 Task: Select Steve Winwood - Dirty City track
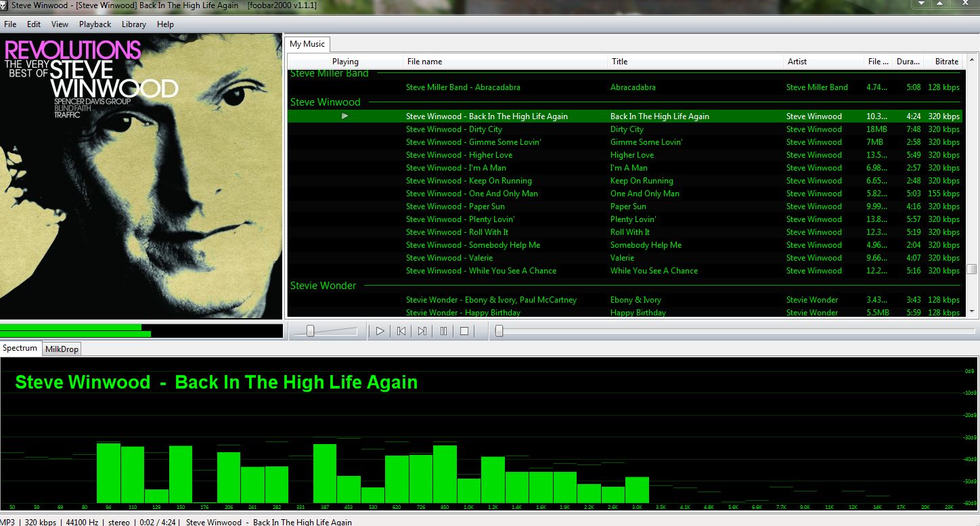(x=625, y=129)
